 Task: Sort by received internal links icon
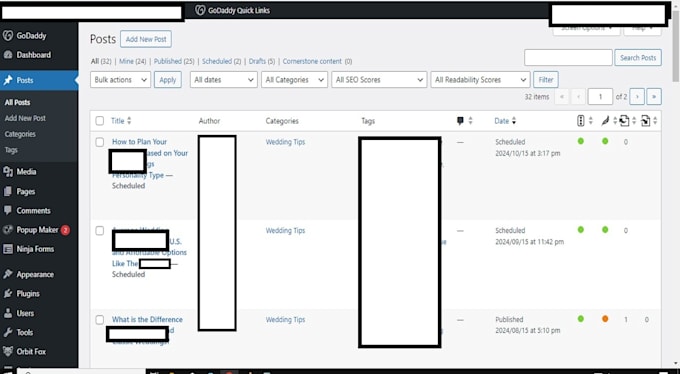(645, 121)
